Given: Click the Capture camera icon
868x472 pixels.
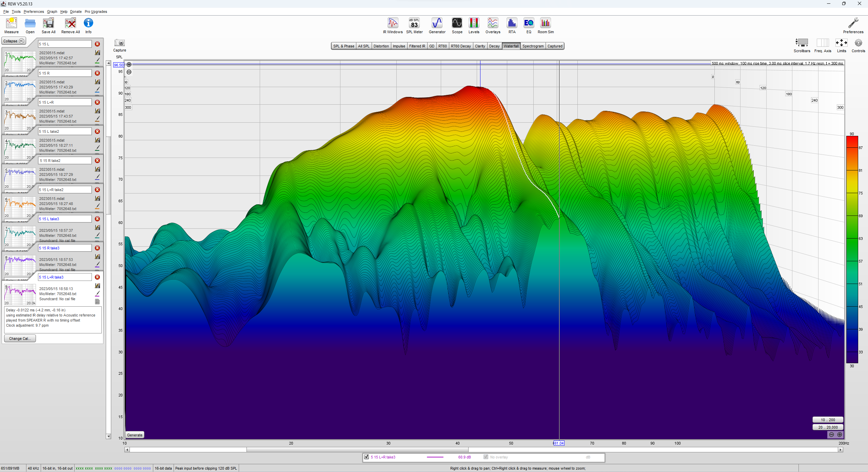Looking at the screenshot, I should 119,43.
